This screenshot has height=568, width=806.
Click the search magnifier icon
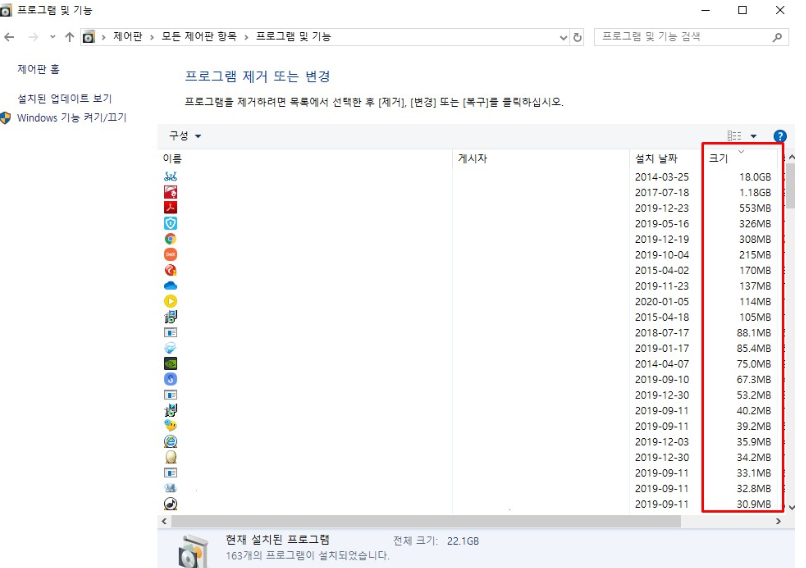tap(777, 37)
